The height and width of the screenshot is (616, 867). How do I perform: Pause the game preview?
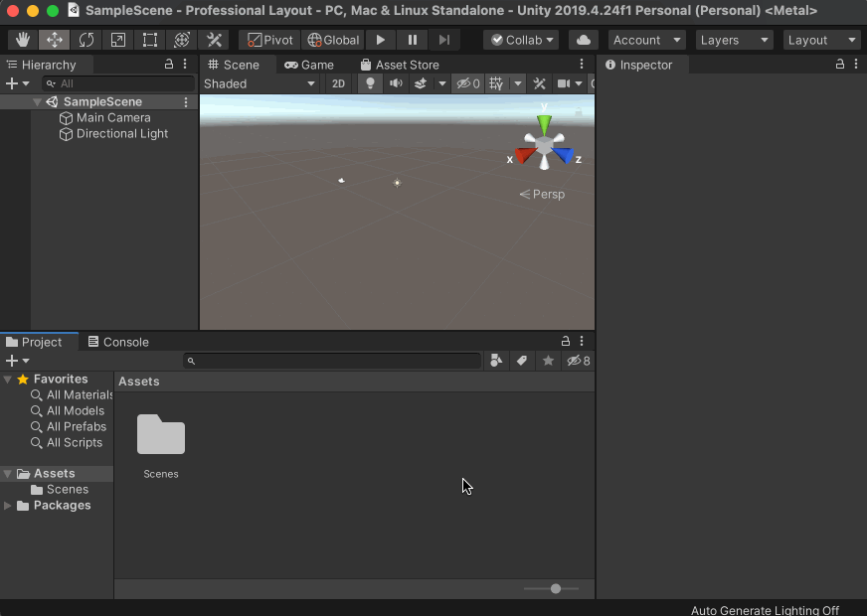413,40
